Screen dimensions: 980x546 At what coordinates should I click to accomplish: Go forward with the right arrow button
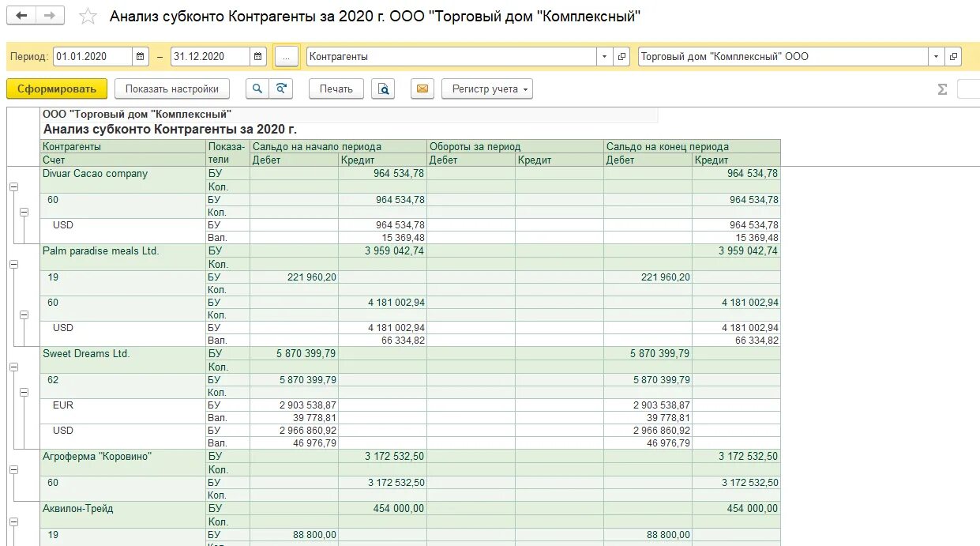51,16
